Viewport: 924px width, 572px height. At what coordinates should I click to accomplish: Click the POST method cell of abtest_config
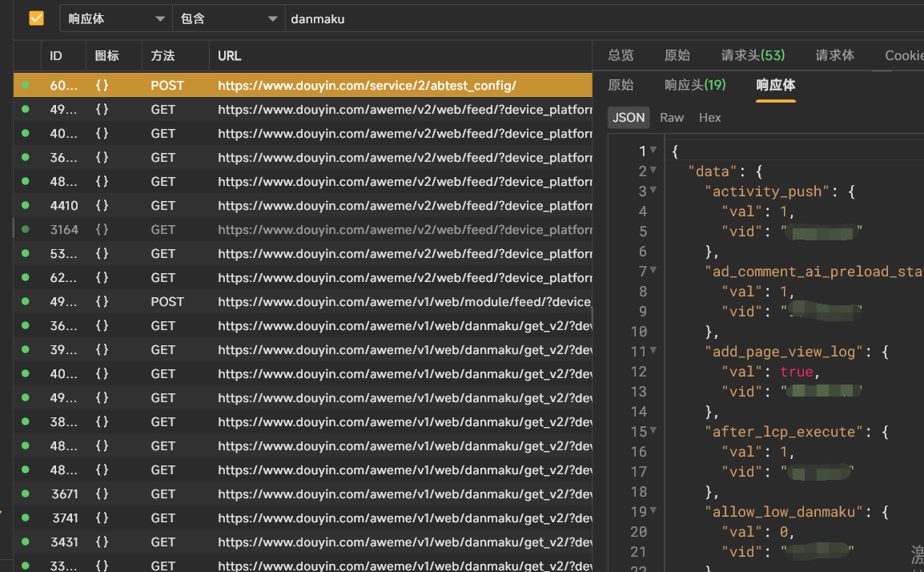(167, 86)
